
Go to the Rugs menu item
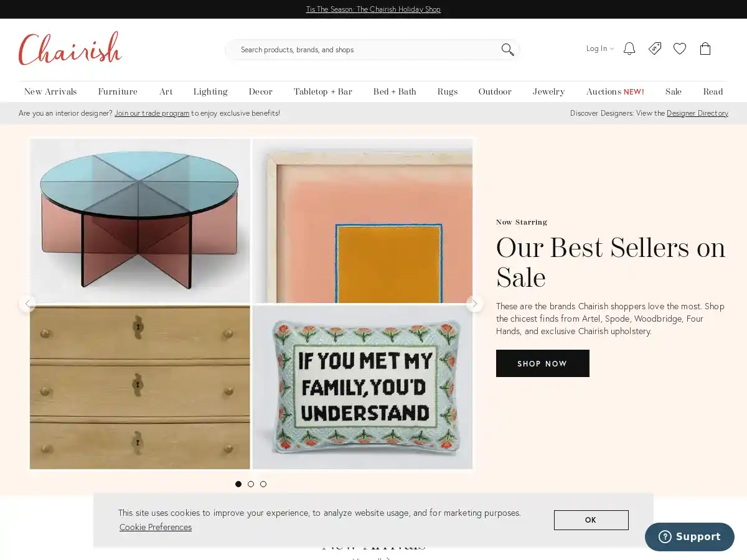tap(448, 91)
